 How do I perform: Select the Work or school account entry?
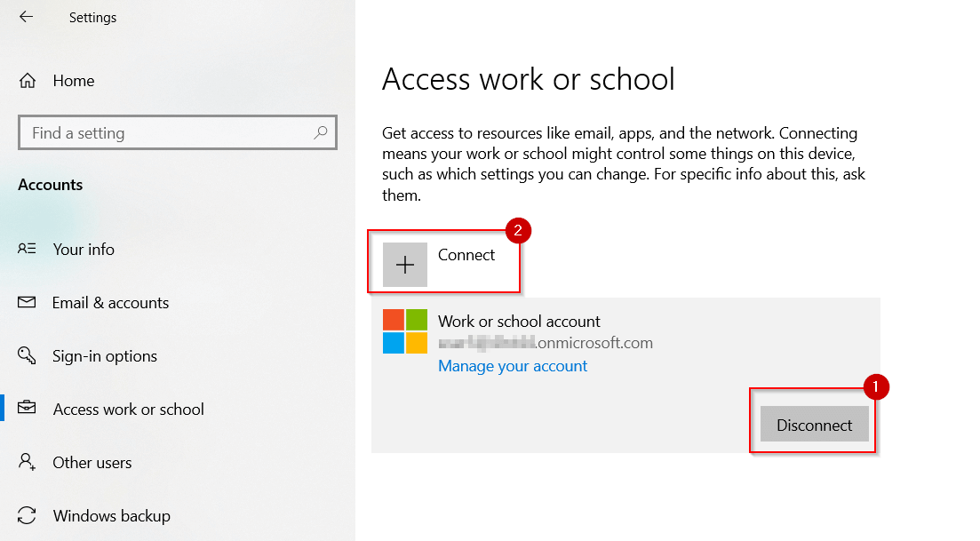[519, 322]
